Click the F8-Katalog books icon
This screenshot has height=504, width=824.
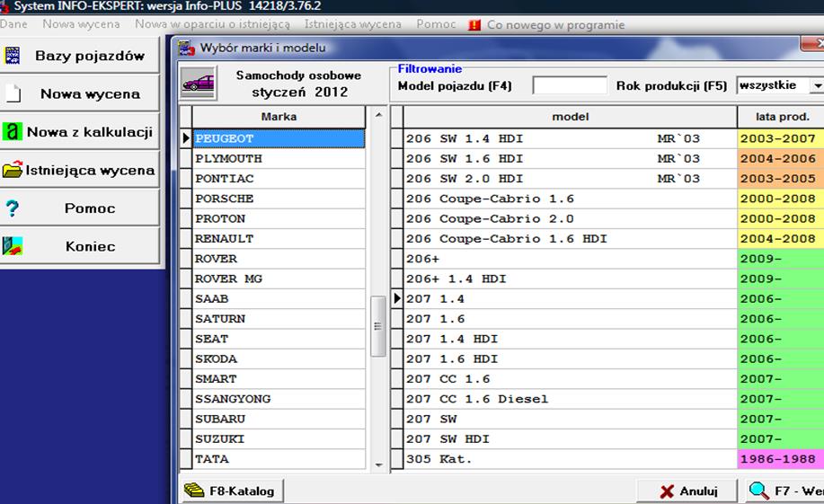[x=194, y=491]
